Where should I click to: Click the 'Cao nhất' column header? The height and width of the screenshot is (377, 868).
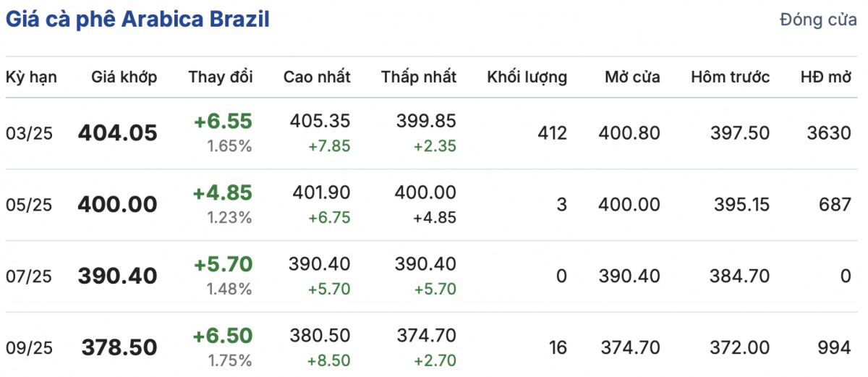(317, 77)
